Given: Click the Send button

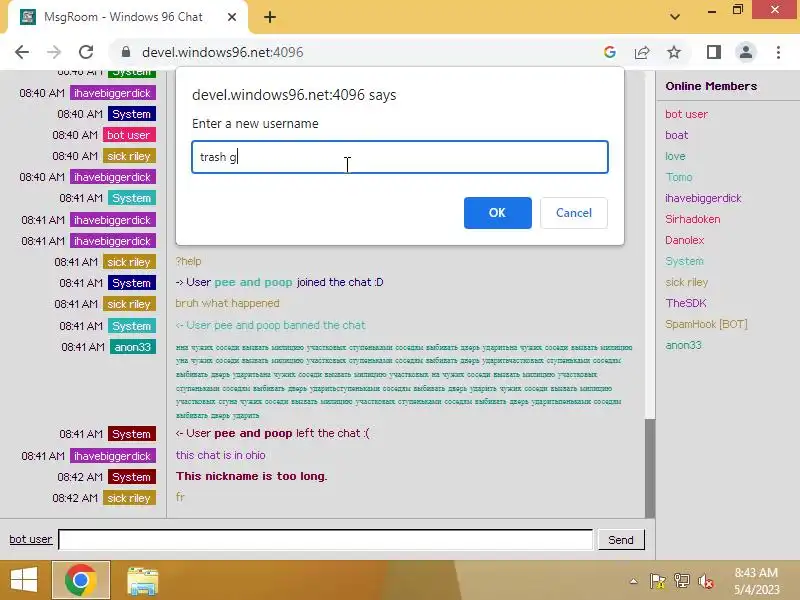Looking at the screenshot, I should tap(620, 540).
